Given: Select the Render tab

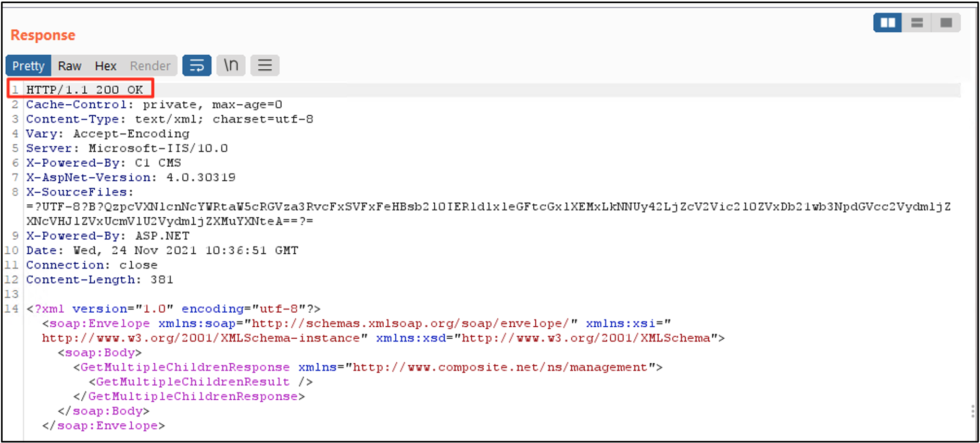Looking at the screenshot, I should 150,66.
